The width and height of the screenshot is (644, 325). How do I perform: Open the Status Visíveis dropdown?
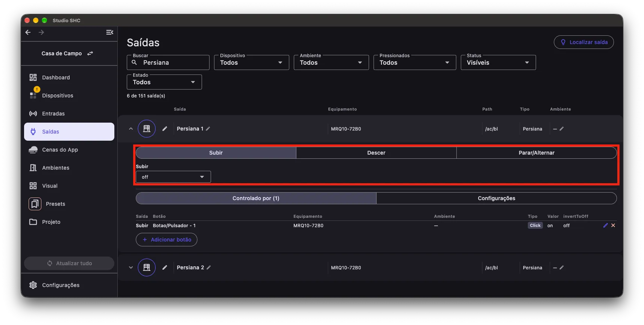(x=498, y=62)
